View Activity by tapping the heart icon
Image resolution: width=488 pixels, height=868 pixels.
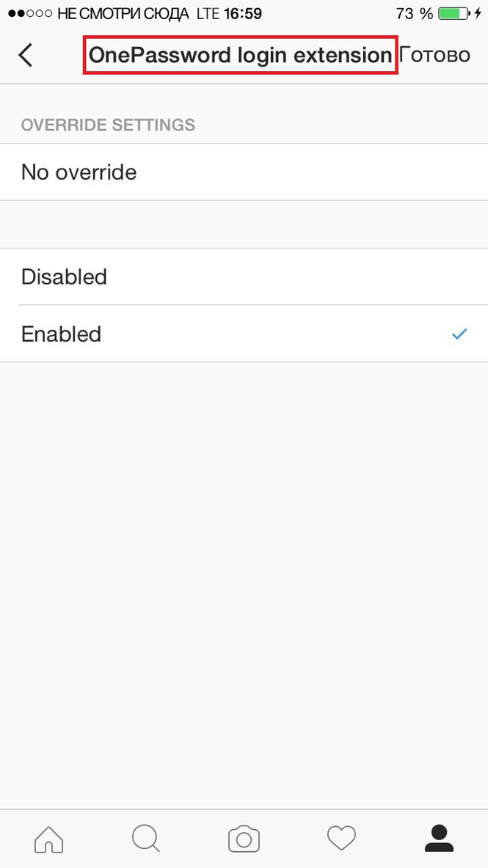pyautogui.click(x=341, y=838)
